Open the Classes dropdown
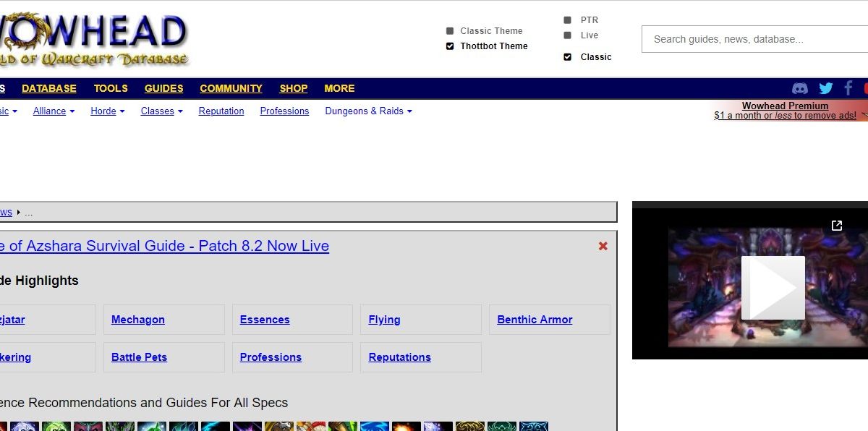Screen dimensions: 868x431 pyautogui.click(x=161, y=111)
